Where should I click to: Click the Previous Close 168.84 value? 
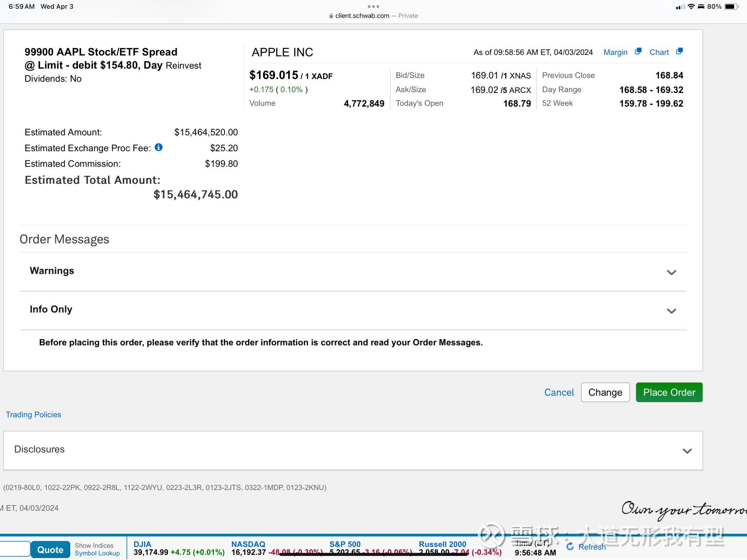(669, 75)
